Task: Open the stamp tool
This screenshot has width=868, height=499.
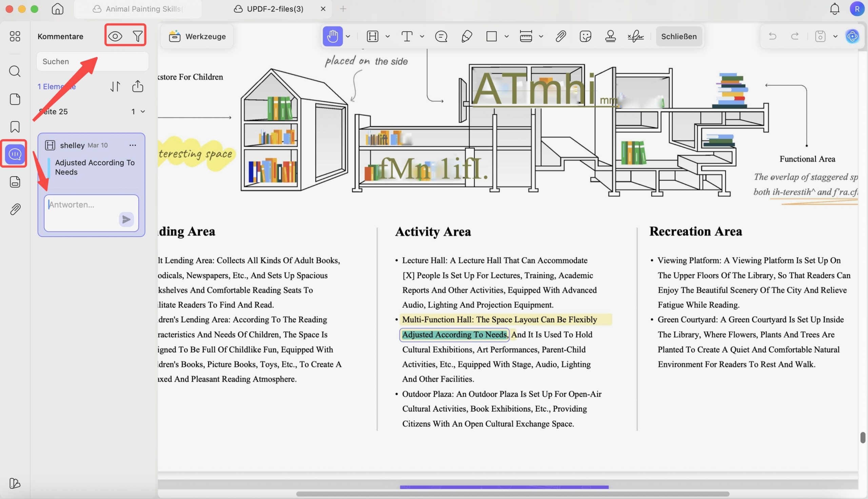Action: tap(610, 36)
